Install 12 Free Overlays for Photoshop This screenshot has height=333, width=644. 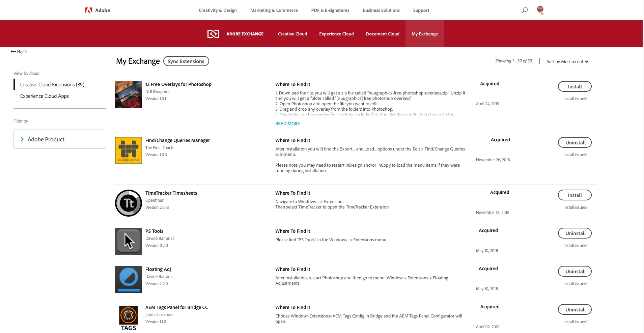pyautogui.click(x=575, y=87)
